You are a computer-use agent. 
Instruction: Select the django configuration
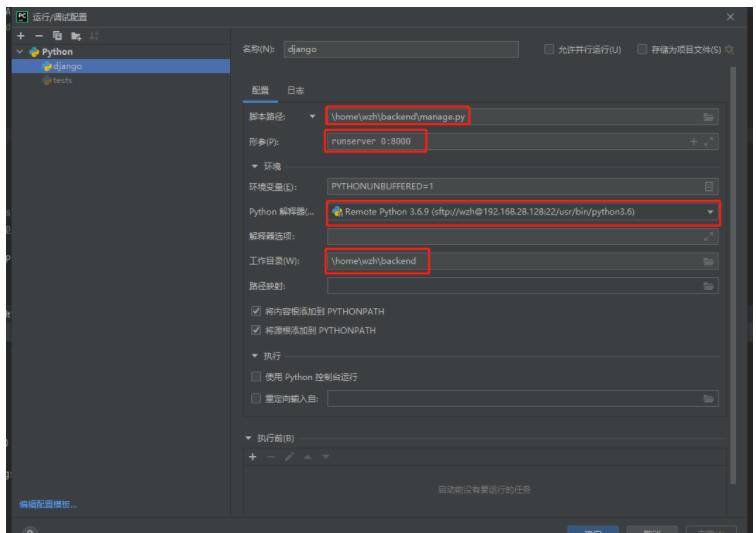121,66
